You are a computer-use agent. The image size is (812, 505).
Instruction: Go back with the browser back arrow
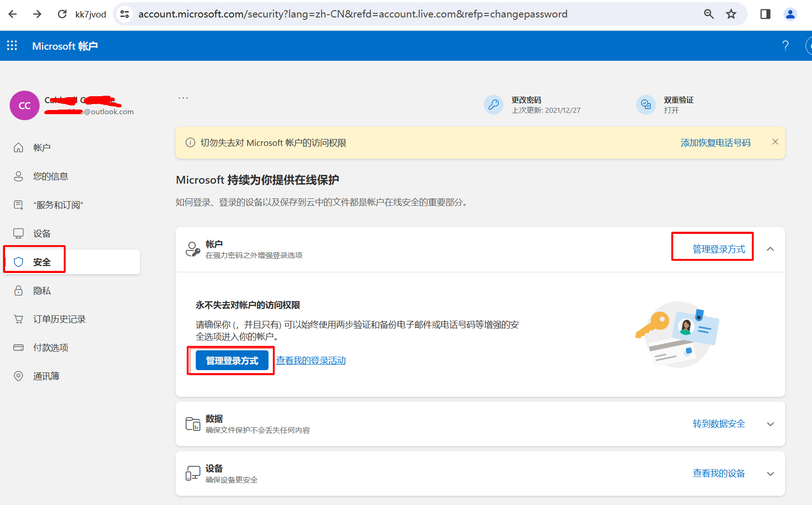click(x=13, y=14)
